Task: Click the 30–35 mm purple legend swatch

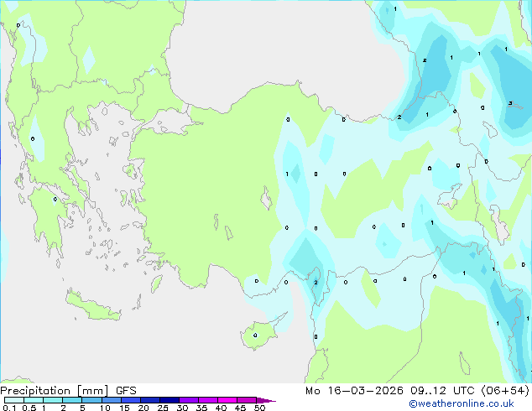Action: [188, 400]
